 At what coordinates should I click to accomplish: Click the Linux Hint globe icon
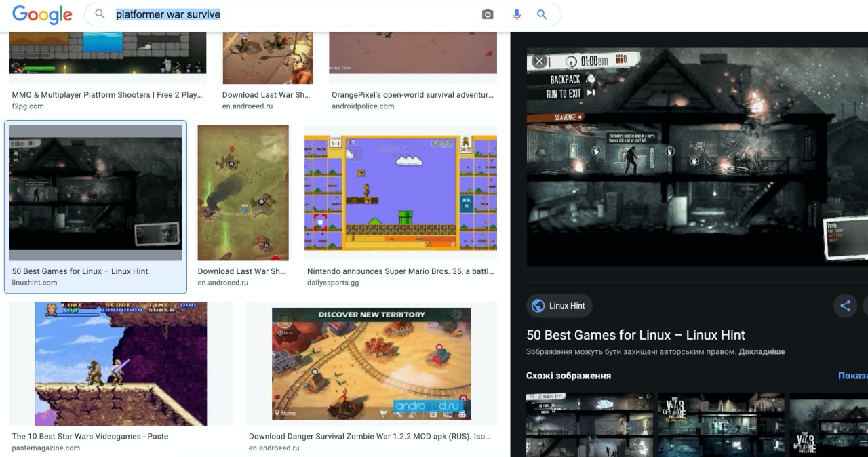538,306
